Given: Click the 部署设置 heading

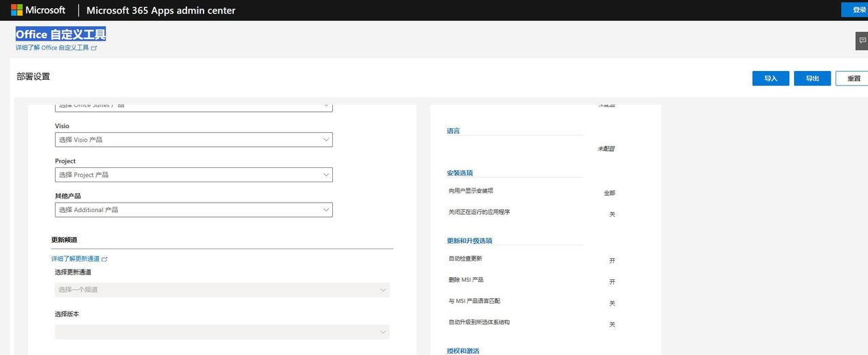Looking at the screenshot, I should click(34, 77).
